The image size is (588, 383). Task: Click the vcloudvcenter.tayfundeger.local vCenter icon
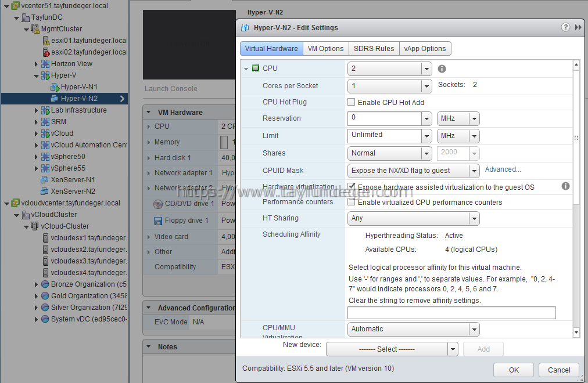click(15, 203)
